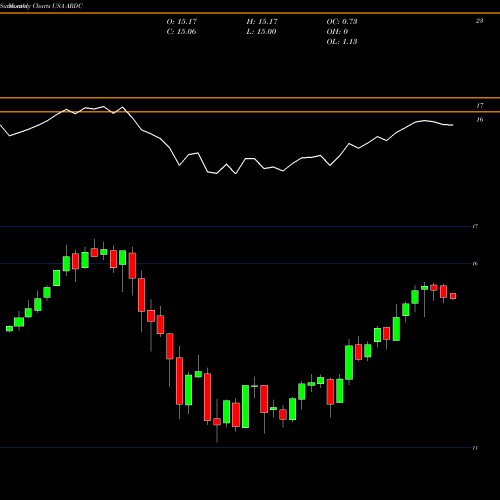The image size is (500, 500).
Task: Select the 'C: 15.06' close value
Action: (181, 32)
